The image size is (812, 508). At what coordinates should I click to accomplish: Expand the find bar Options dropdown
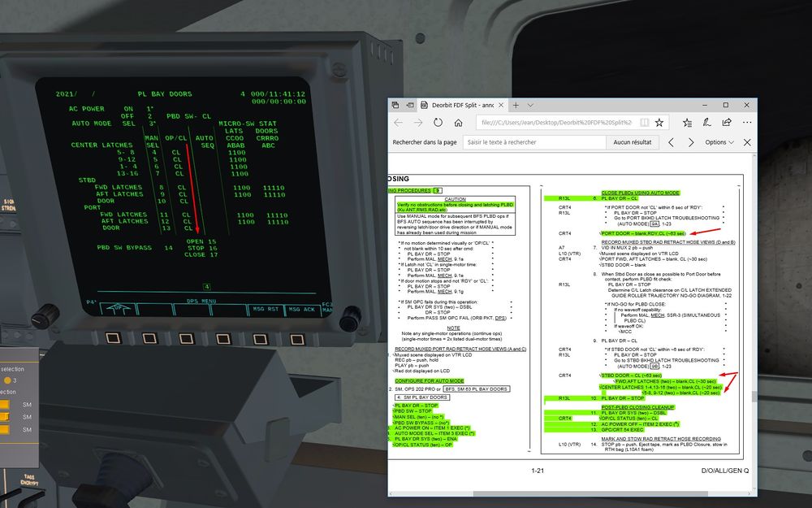pyautogui.click(x=719, y=142)
